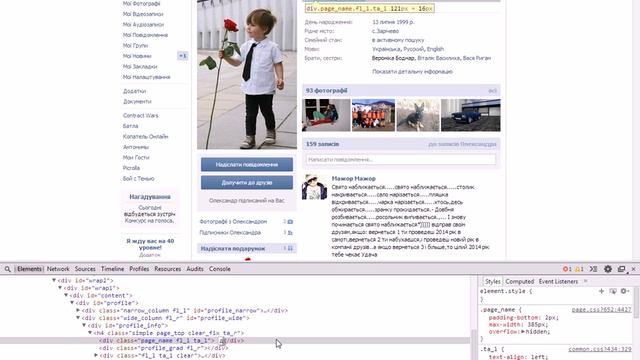Click the Долучити до друзів button
640x360 pixels.
(x=247, y=182)
